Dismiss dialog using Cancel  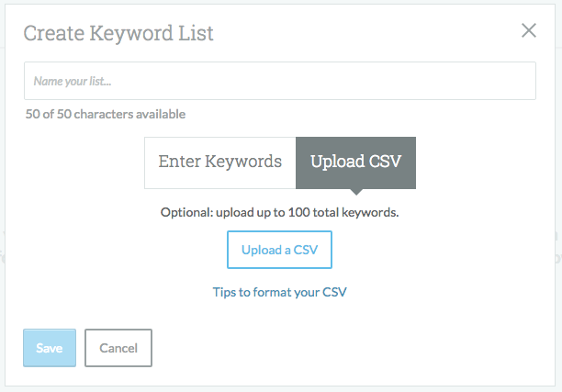point(118,348)
